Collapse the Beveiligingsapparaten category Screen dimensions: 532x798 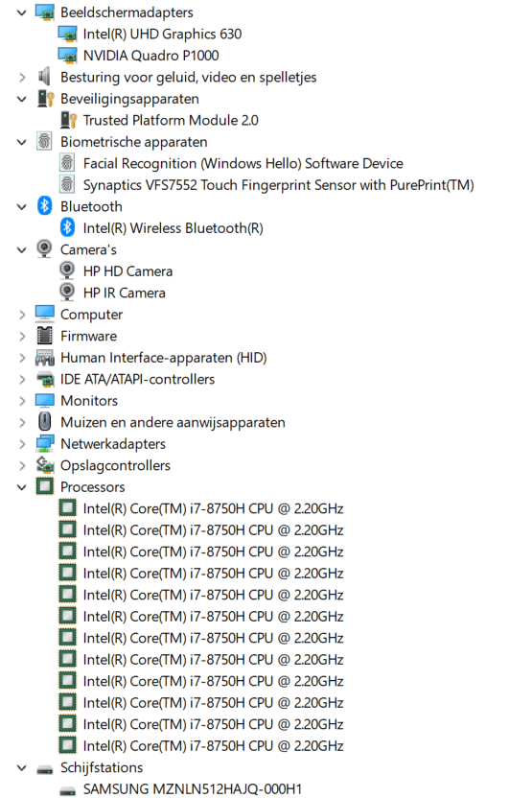click(22, 99)
